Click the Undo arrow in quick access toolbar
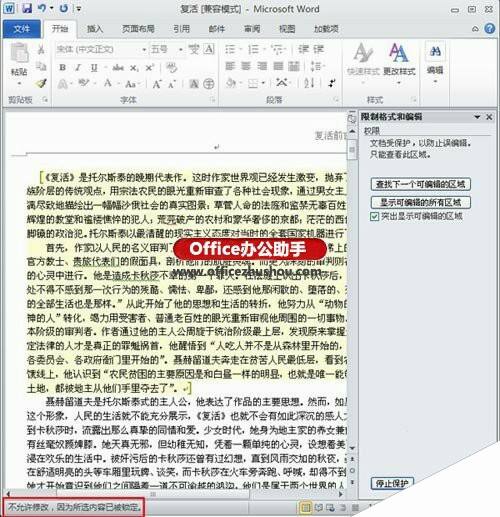Screen dimensions: 500x517 click(x=42, y=8)
